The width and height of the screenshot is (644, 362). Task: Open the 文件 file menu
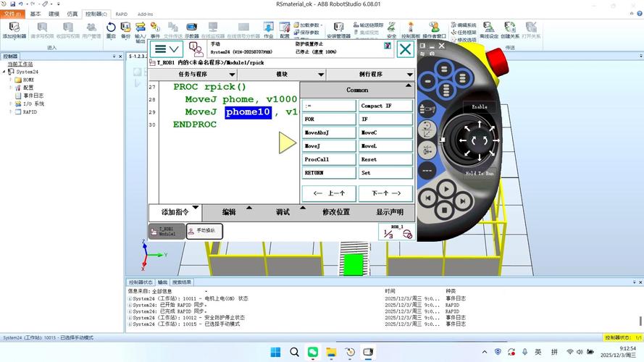[x=12, y=14]
